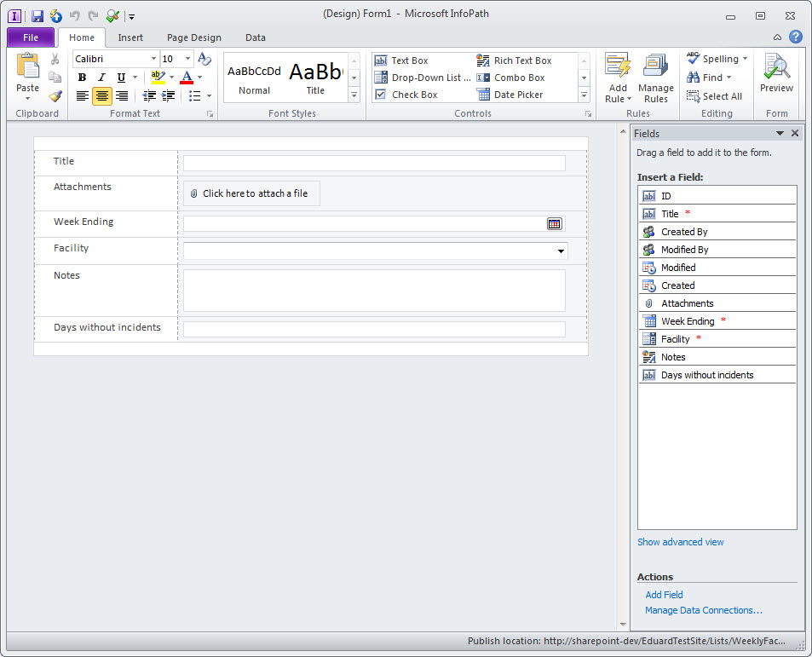Switch to the Data tab
The width and height of the screenshot is (812, 657).
point(256,37)
